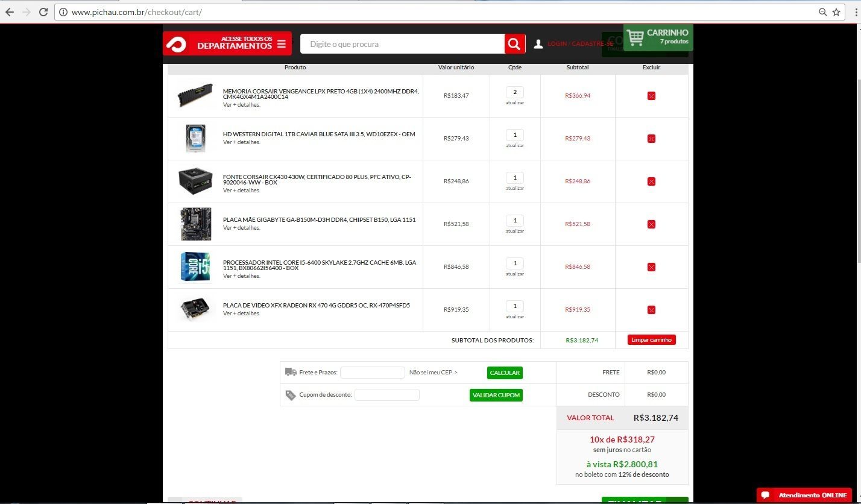
Task: Remove the Corsair Vengeance memory from cart
Action: 651,96
